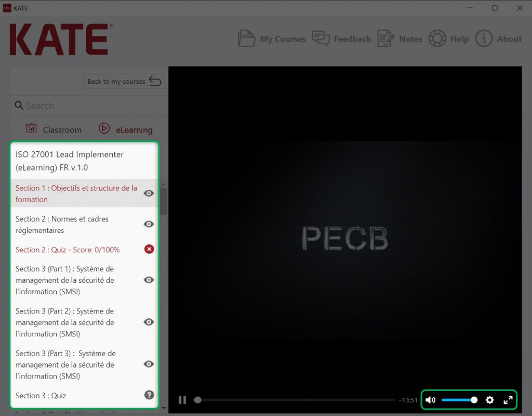Click the eLearning play-circle icon
The height and width of the screenshot is (416, 532).
point(104,128)
